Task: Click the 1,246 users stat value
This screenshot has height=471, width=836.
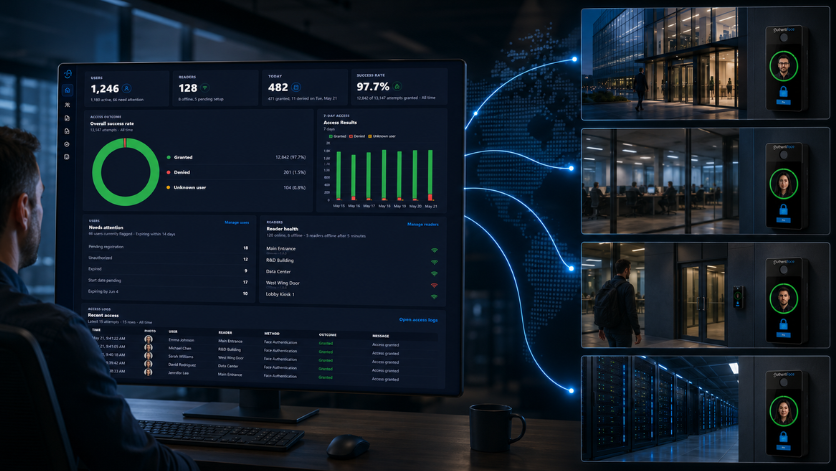Action: coord(104,89)
